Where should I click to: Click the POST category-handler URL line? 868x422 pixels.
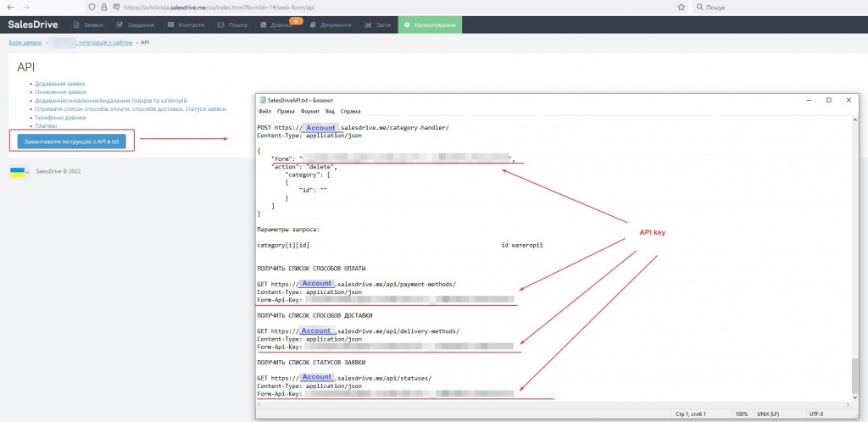353,128
